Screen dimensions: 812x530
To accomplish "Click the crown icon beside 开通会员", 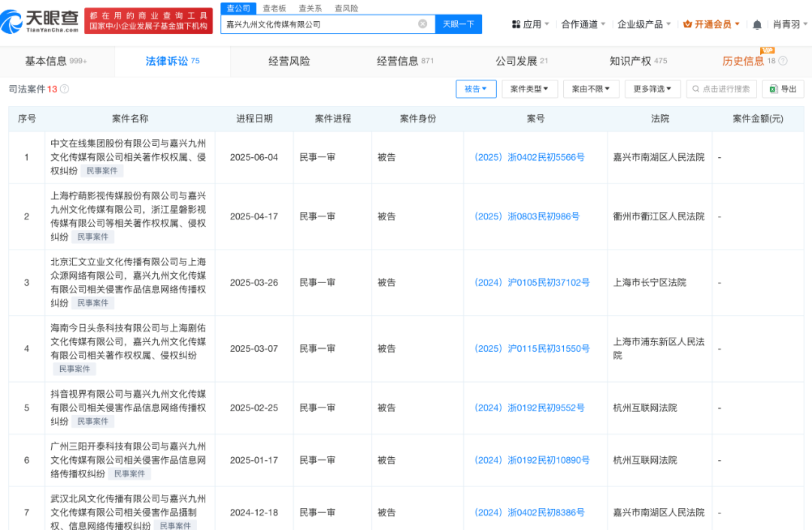I will (687, 24).
